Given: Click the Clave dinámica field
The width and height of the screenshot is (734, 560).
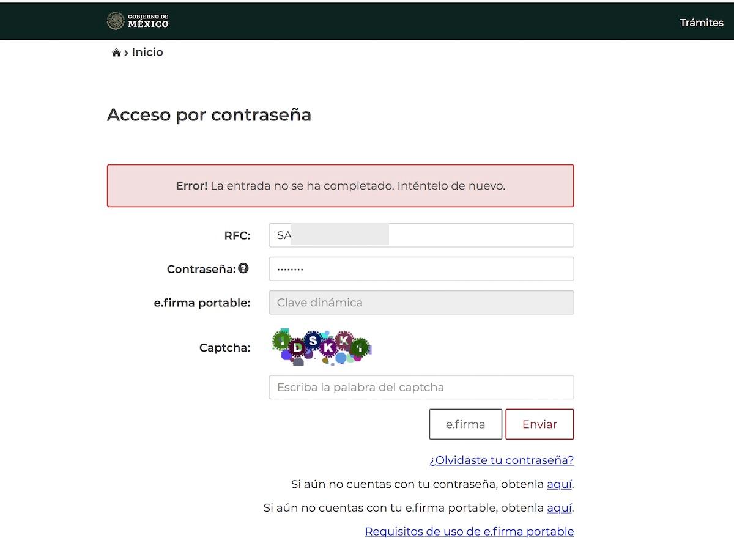Looking at the screenshot, I should click(421, 303).
